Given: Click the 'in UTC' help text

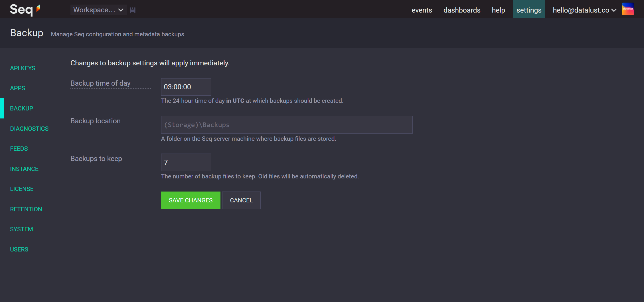Looking at the screenshot, I should [235, 101].
